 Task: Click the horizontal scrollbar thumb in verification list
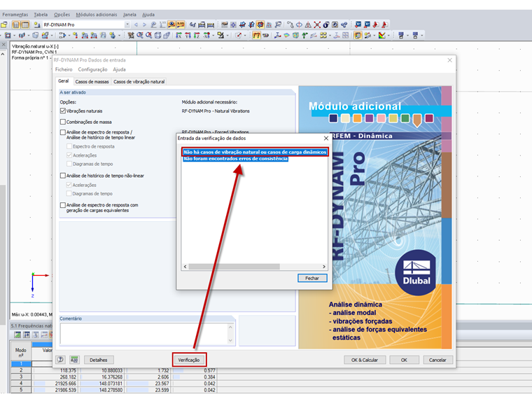pyautogui.click(x=234, y=267)
